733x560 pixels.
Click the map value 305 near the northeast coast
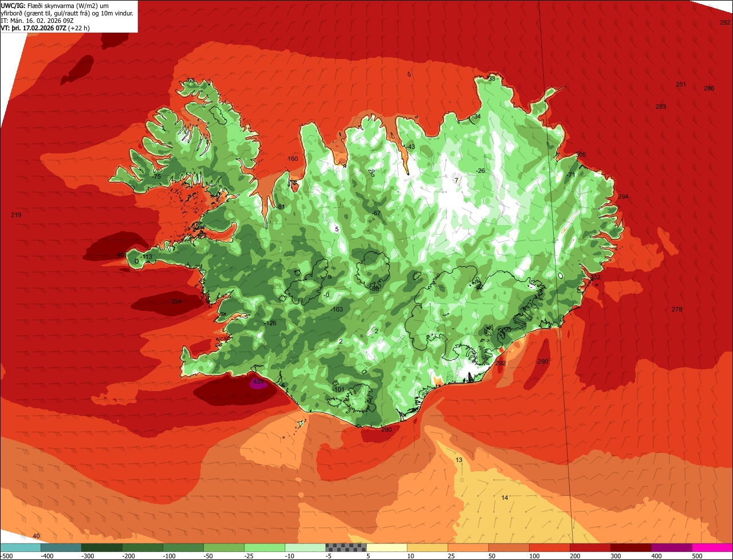point(581,155)
